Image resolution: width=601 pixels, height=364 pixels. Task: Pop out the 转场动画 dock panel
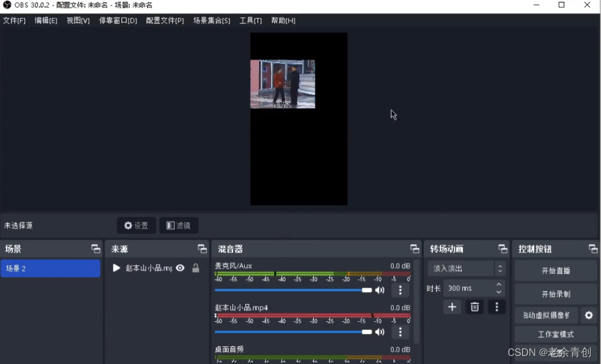pyautogui.click(x=502, y=249)
